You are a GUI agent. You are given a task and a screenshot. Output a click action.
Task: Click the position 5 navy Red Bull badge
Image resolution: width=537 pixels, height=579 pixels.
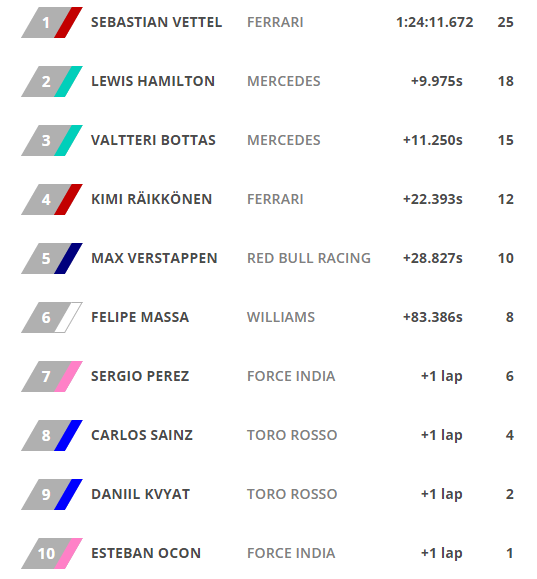tap(52, 258)
